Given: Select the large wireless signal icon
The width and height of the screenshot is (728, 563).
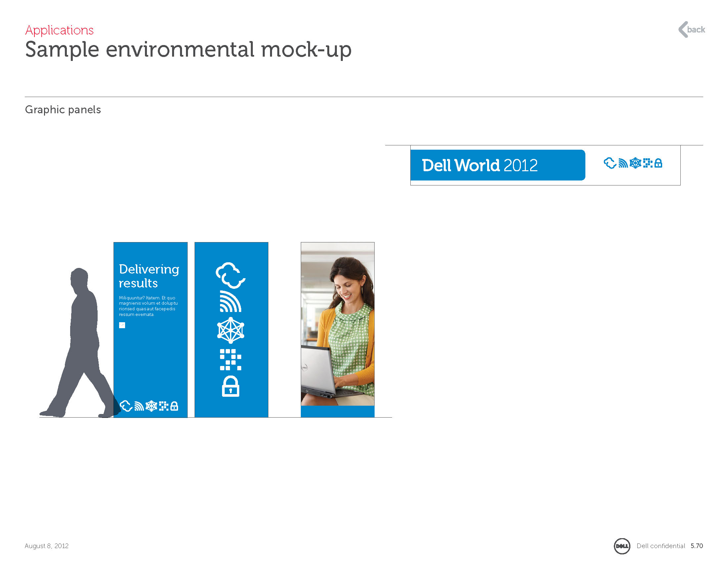Looking at the screenshot, I should 230,301.
